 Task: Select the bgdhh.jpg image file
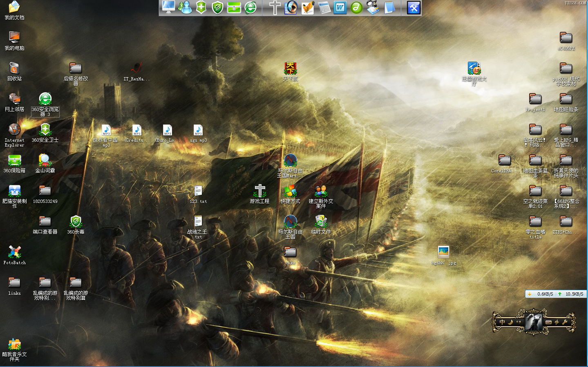[x=443, y=256]
